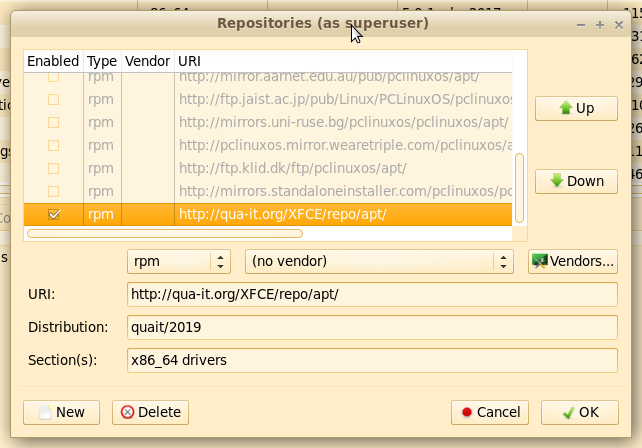Open the Vendors editor
642x448 pixels.
coord(572,262)
